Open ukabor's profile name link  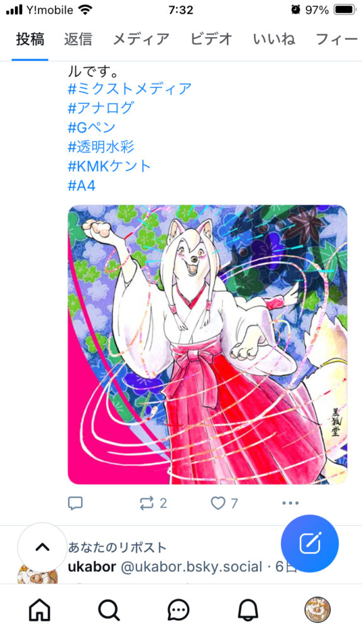click(92, 567)
